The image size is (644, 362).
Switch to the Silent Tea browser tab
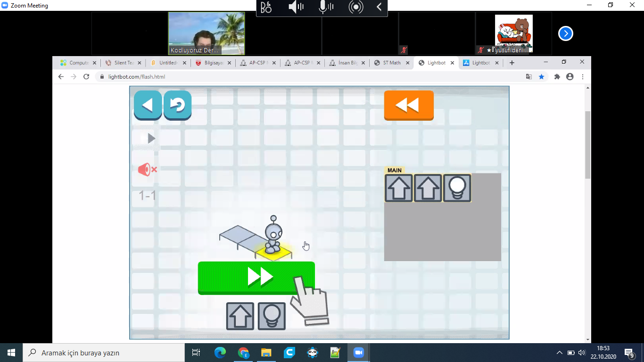point(124,63)
